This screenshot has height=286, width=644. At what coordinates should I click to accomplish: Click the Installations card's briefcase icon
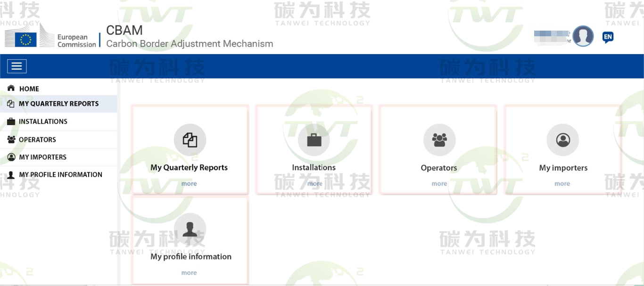(x=314, y=140)
